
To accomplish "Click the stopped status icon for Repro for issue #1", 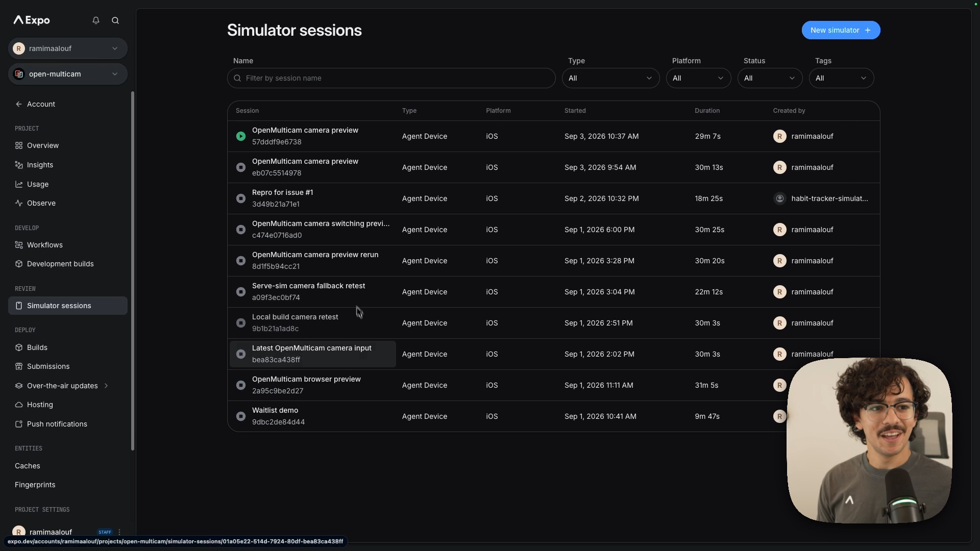I will point(241,198).
